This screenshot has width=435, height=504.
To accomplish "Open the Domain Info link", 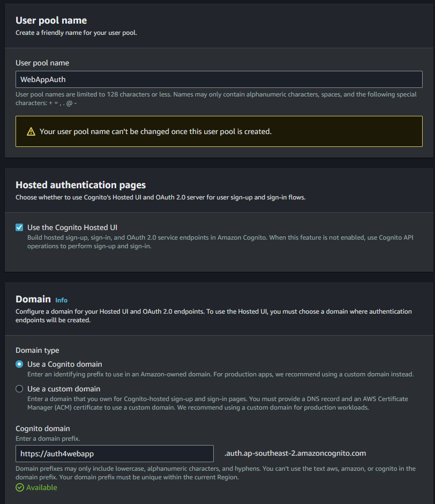I will (61, 300).
